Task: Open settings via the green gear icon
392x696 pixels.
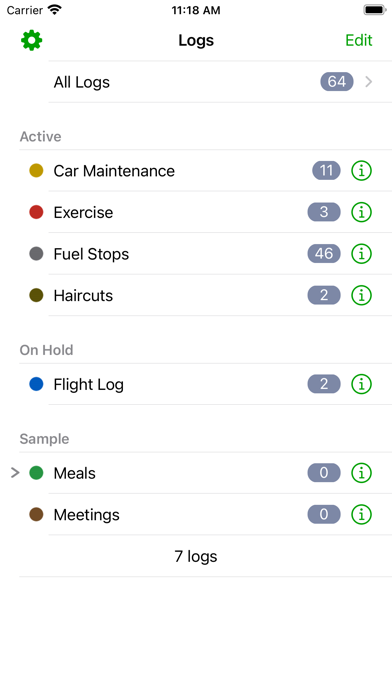Action: coord(32,40)
